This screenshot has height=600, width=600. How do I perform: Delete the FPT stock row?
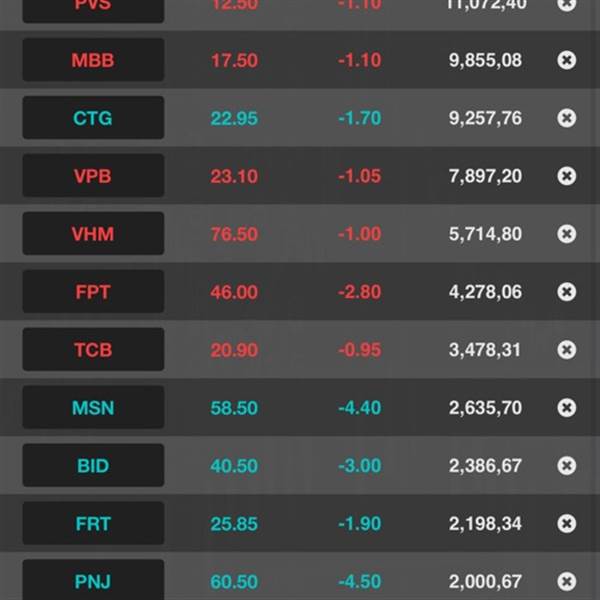pos(566,292)
